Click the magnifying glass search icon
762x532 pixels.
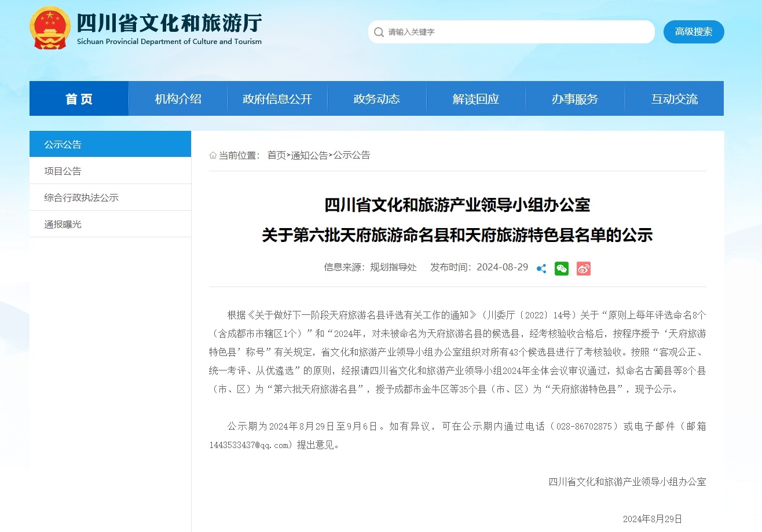click(x=379, y=32)
